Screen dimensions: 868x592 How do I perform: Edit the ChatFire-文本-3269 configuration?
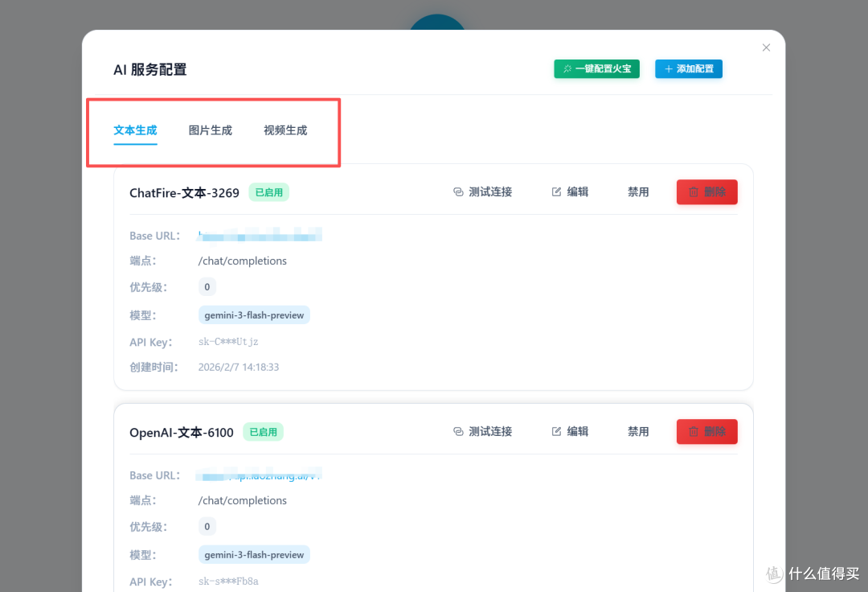tap(570, 192)
